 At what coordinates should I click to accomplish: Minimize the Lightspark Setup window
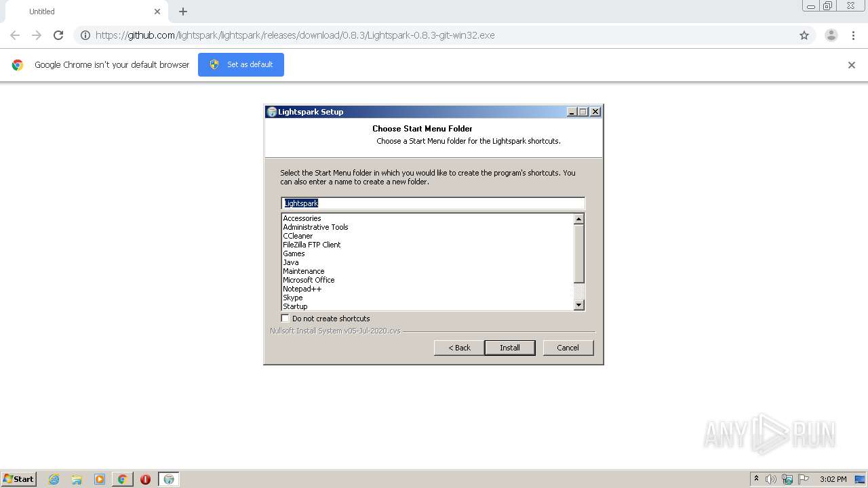[x=572, y=112]
